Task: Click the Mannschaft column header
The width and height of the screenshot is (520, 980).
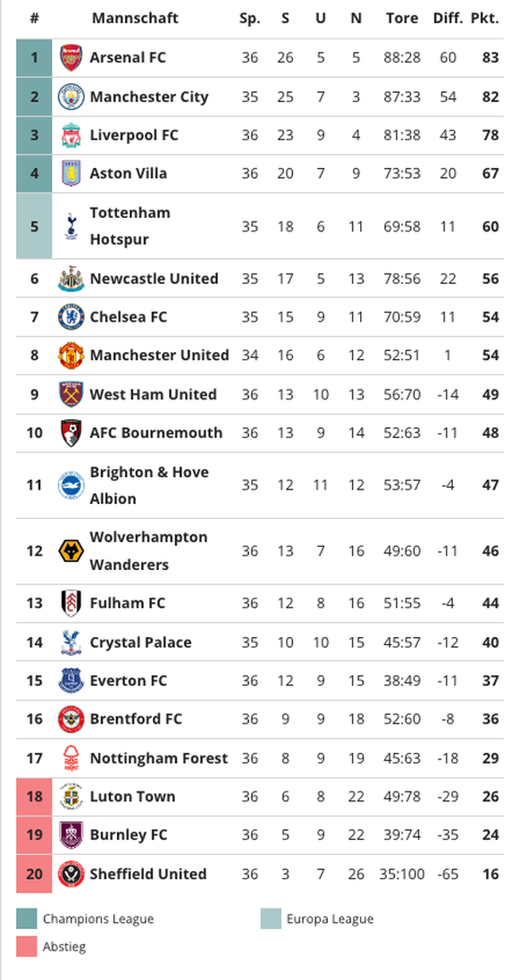Action: pyautogui.click(x=135, y=18)
